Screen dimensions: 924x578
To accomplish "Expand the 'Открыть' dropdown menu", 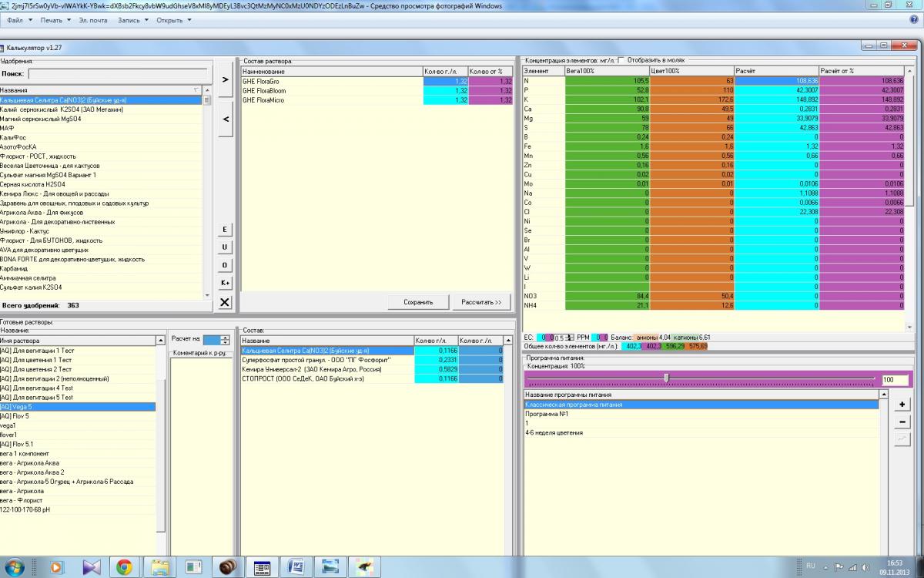I will (173, 20).
